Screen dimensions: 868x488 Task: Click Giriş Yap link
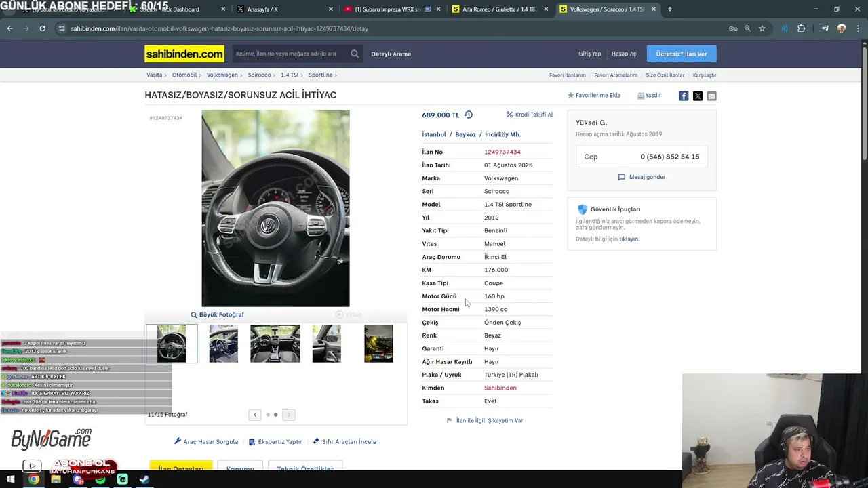click(x=589, y=54)
